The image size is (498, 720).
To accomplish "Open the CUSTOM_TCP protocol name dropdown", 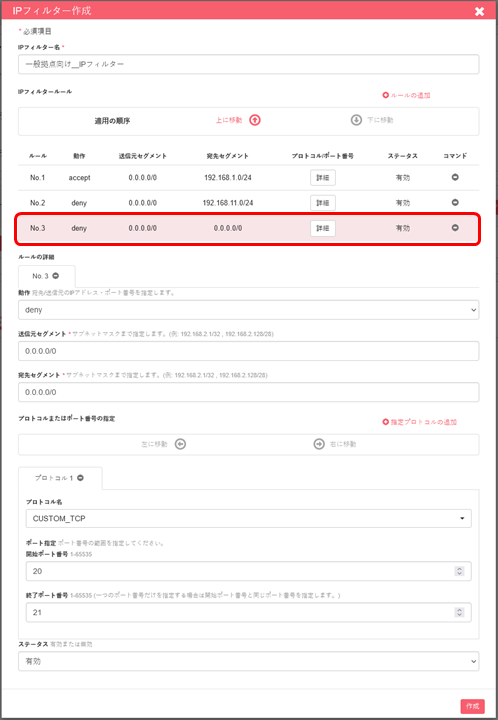I will pos(249,518).
